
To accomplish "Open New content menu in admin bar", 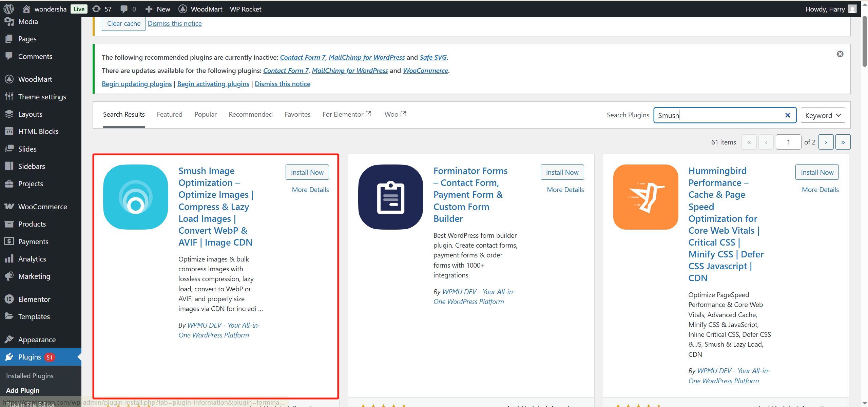I will (158, 9).
